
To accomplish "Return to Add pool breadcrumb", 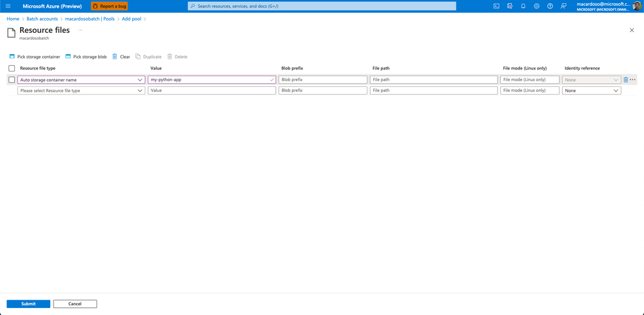I will 132,19.
